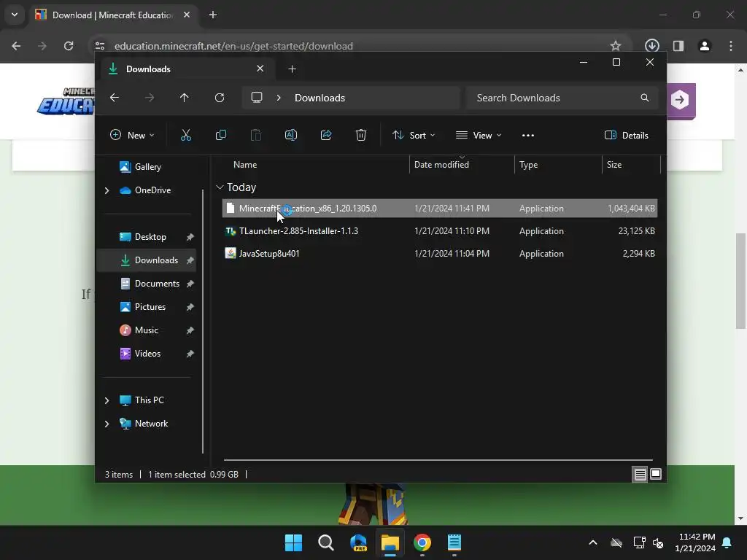Viewport: 747px width, 560px height.
Task: Toggle the Details pane button
Action: [627, 135]
